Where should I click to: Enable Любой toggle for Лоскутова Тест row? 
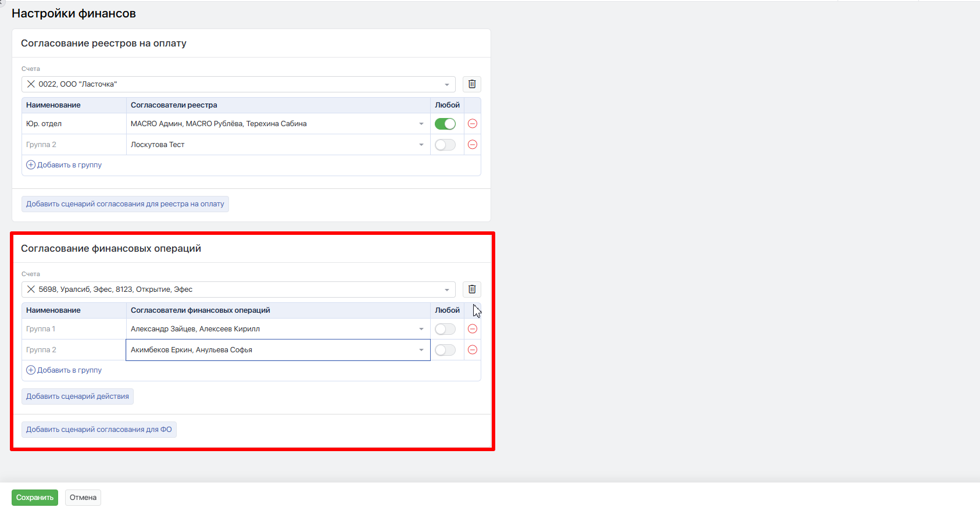(445, 145)
